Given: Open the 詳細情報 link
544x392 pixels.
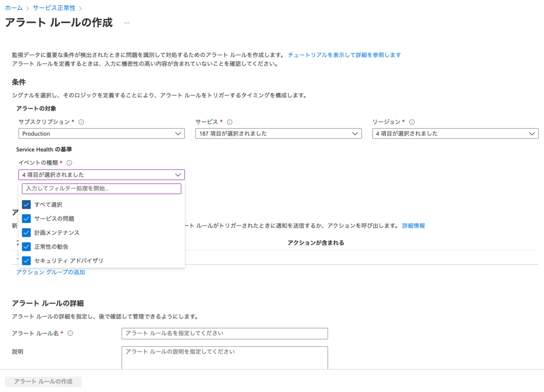Looking at the screenshot, I should (x=414, y=226).
